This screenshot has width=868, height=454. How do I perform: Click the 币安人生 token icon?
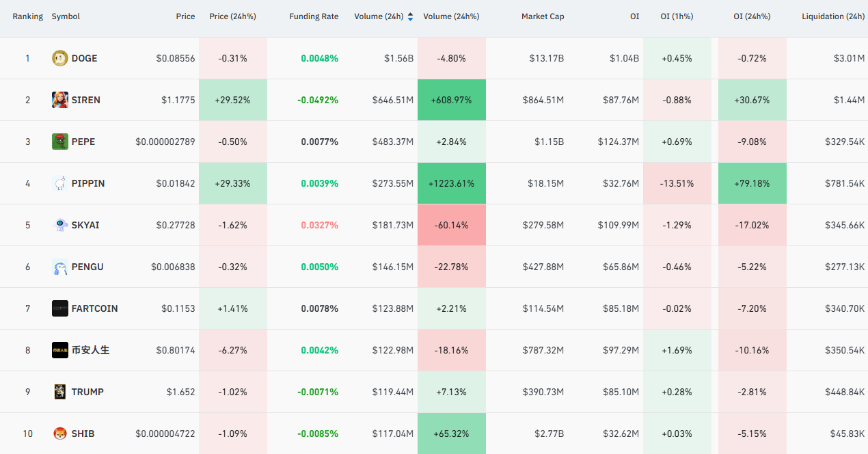(60, 350)
